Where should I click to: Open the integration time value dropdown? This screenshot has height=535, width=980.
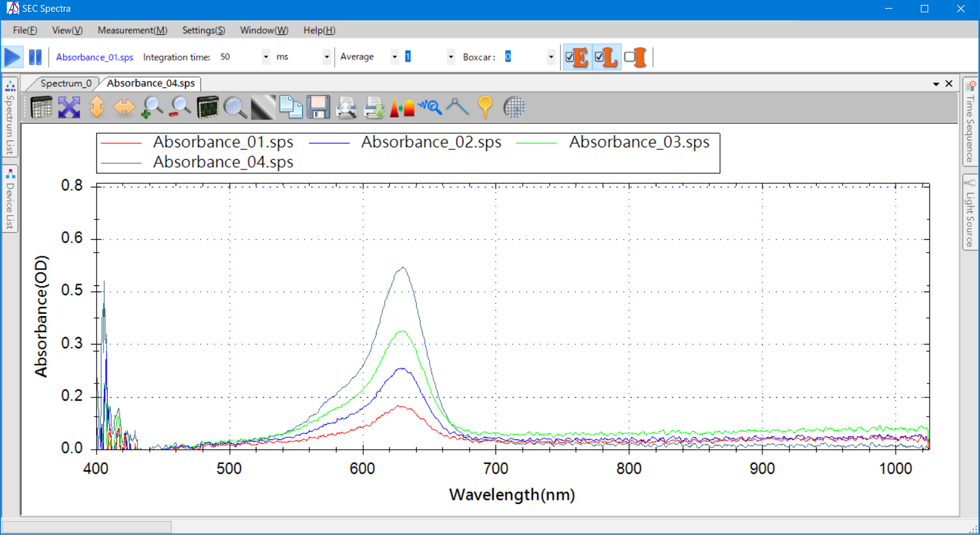pyautogui.click(x=266, y=57)
